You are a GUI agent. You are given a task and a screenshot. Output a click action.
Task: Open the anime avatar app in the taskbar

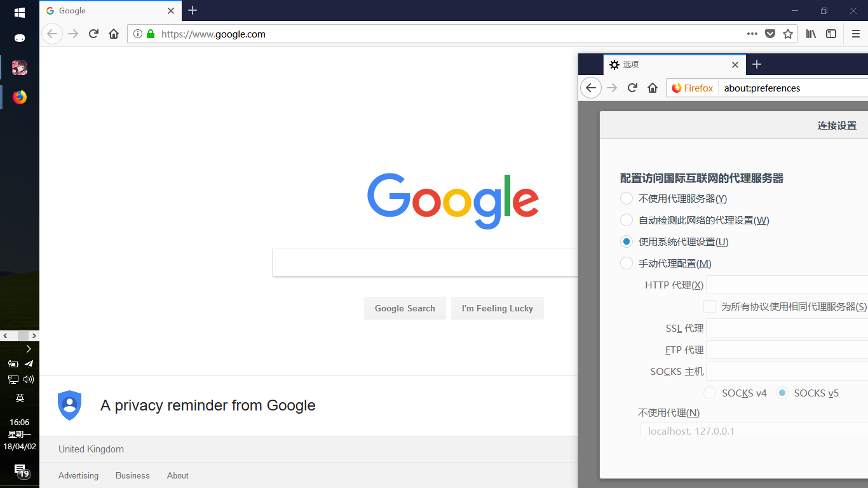[x=20, y=67]
